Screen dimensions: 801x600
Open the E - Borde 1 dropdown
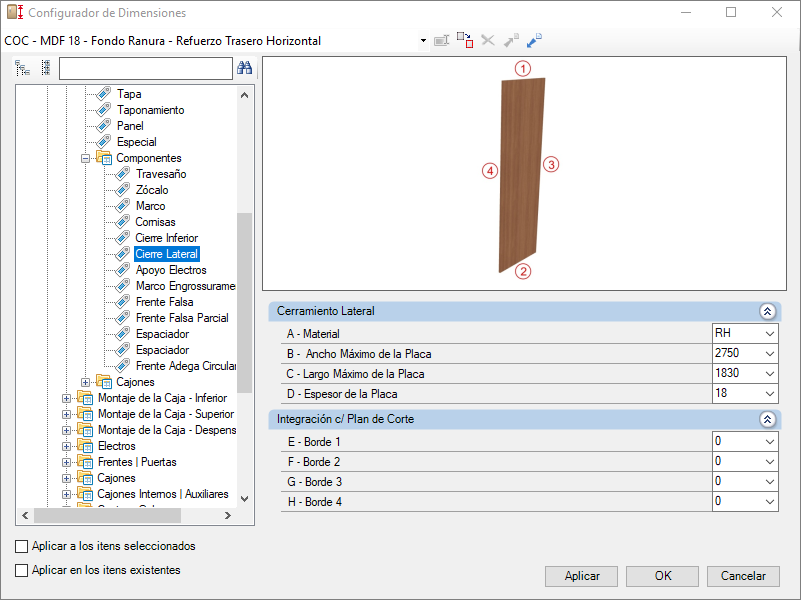click(x=770, y=442)
